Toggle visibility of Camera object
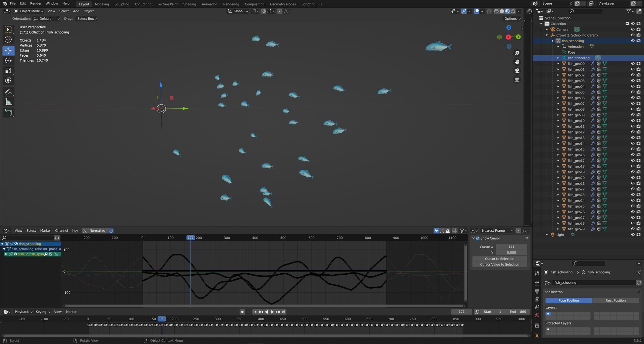 pyautogui.click(x=633, y=30)
